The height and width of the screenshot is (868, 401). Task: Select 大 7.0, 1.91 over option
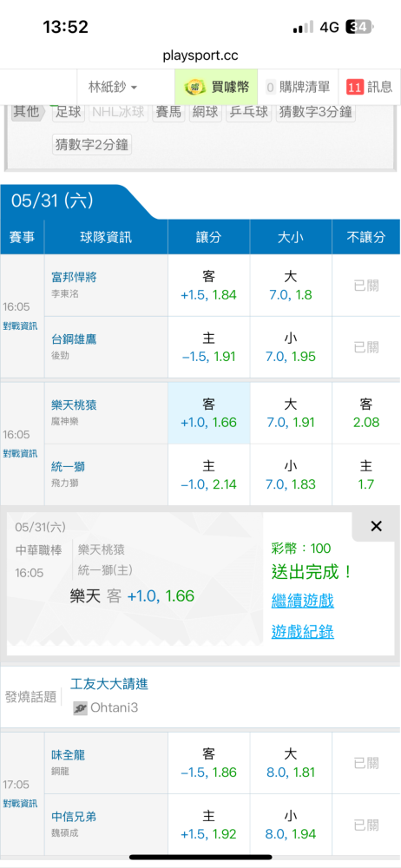tap(291, 413)
